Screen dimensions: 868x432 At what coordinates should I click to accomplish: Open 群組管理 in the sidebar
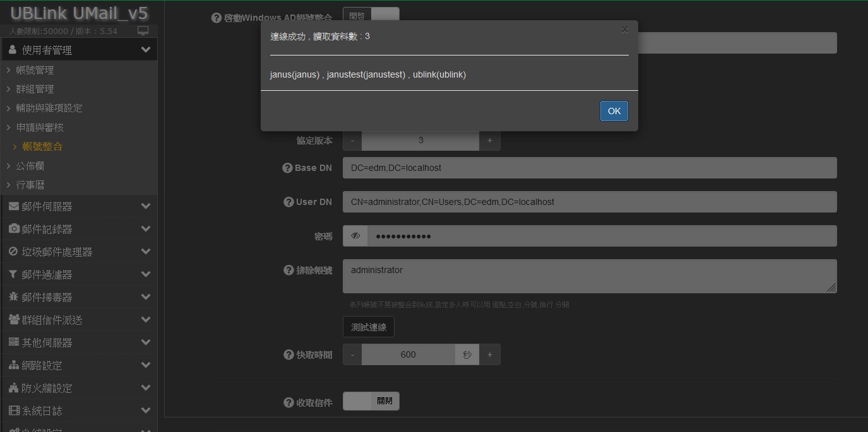click(x=35, y=89)
